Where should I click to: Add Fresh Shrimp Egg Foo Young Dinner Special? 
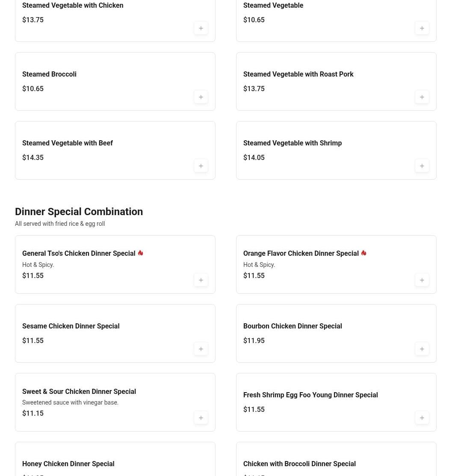point(422,418)
